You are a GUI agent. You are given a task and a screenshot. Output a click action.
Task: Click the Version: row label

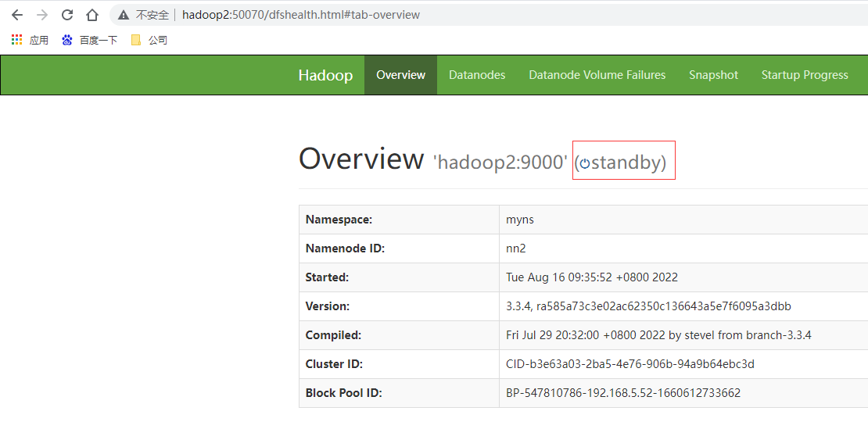tap(328, 306)
